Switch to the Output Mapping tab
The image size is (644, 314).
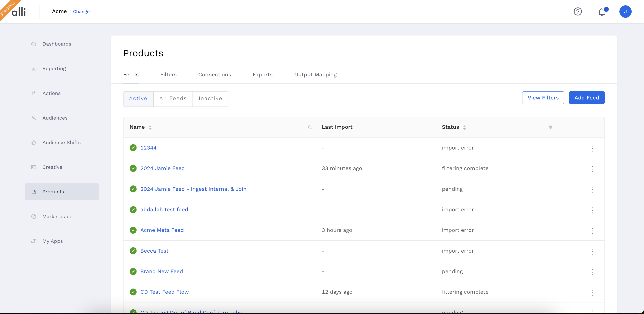(315, 75)
